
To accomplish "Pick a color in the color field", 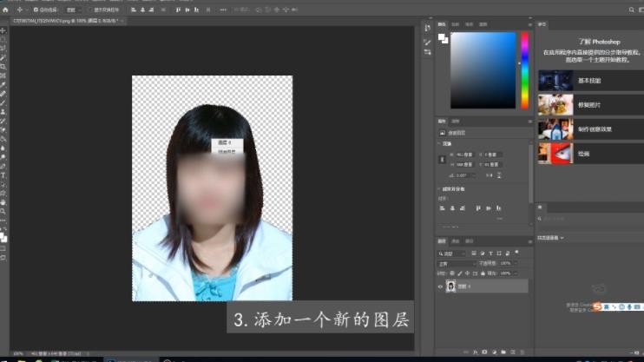I will (x=483, y=70).
